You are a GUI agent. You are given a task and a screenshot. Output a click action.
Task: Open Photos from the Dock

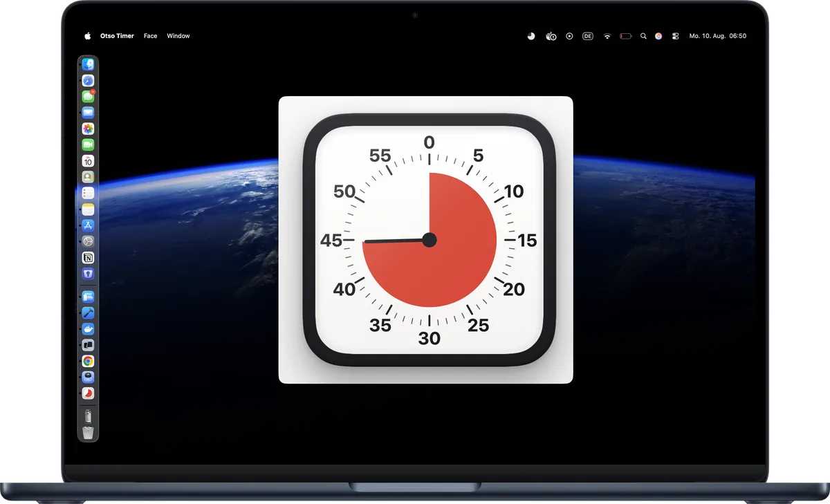tap(88, 129)
